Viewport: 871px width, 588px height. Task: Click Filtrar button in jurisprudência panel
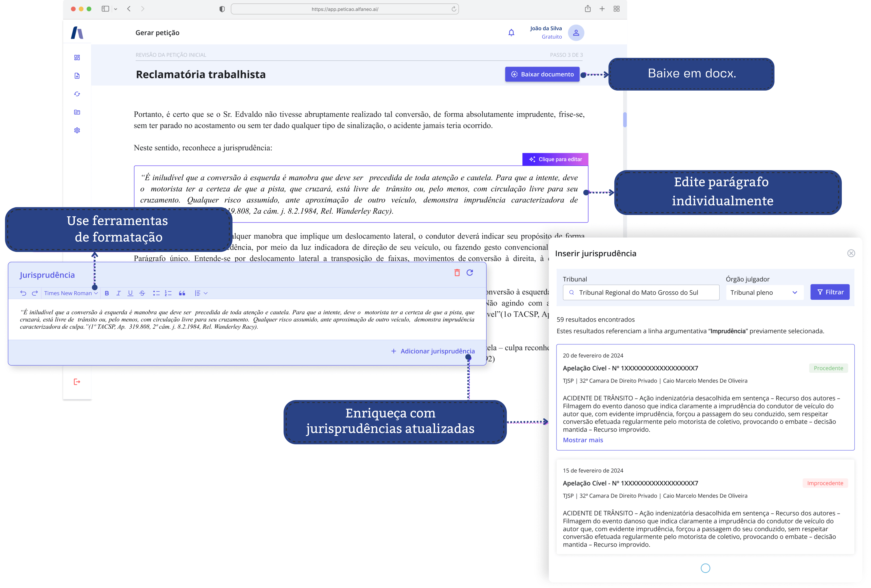point(829,292)
